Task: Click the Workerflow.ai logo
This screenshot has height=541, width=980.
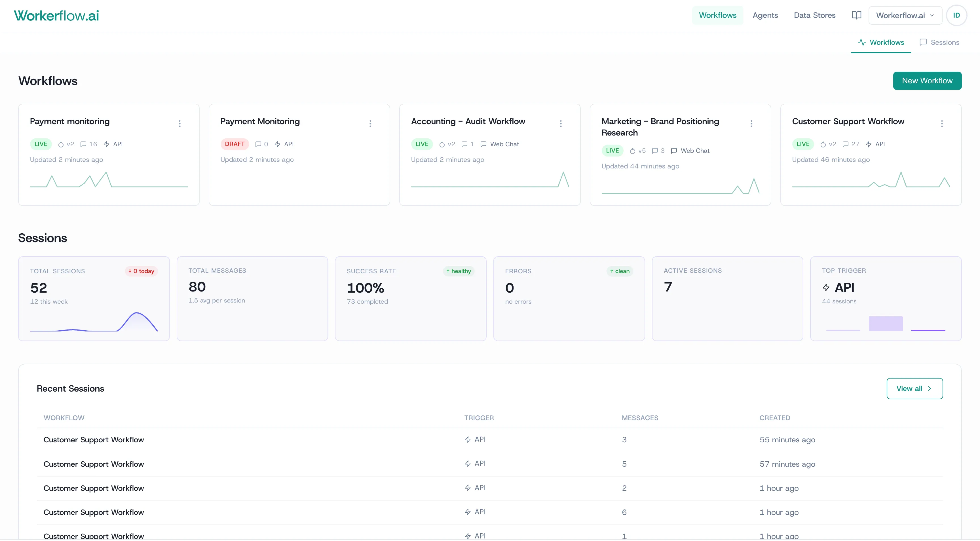Action: 56,16
